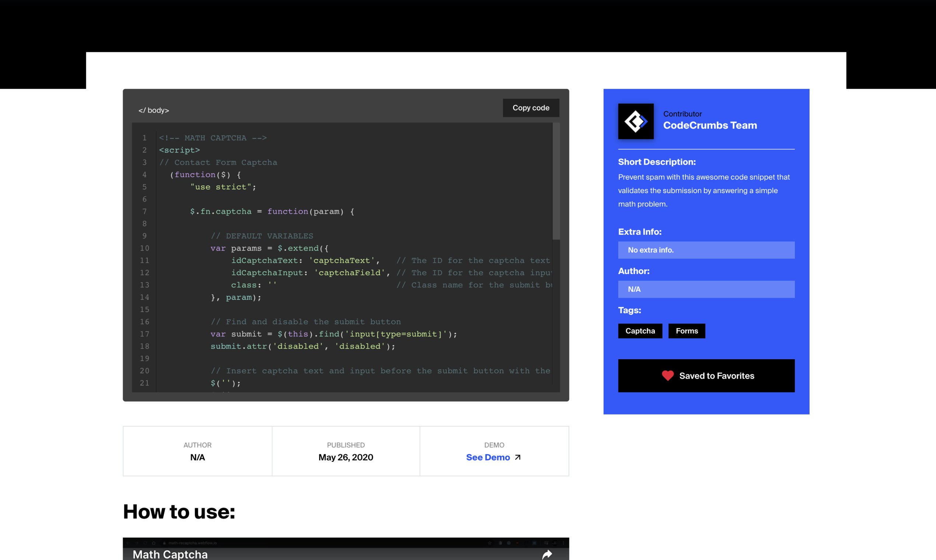Toggle Saved to Favorites off
Screen dimensions: 936x560
click(x=706, y=375)
